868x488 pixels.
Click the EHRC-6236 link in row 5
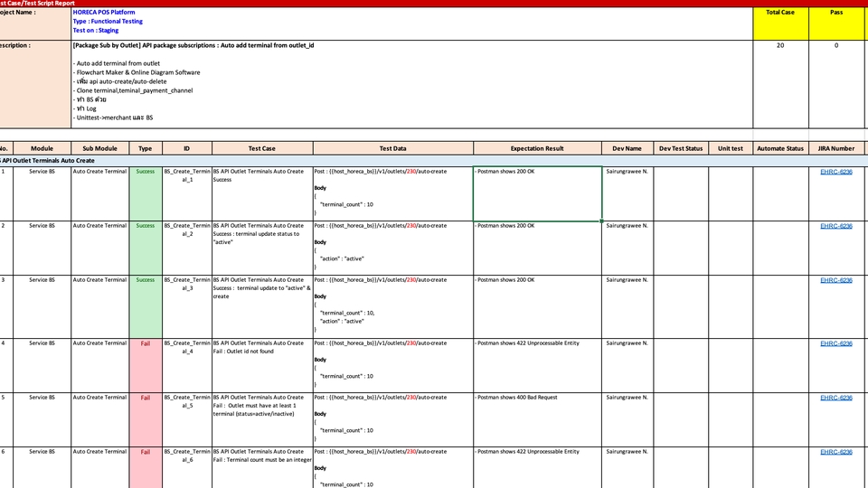coord(836,398)
